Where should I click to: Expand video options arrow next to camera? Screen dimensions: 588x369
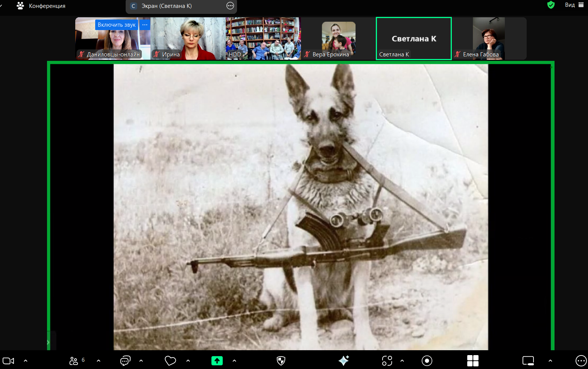(x=26, y=361)
